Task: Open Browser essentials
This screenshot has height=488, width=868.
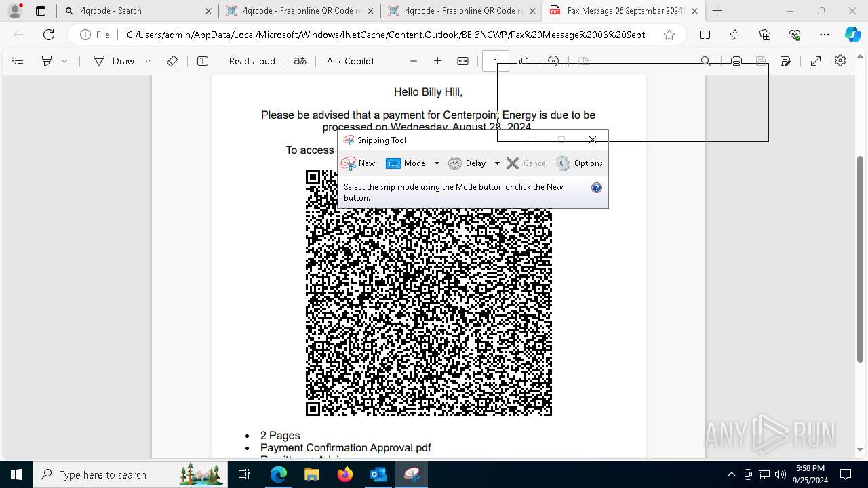Action: point(795,35)
